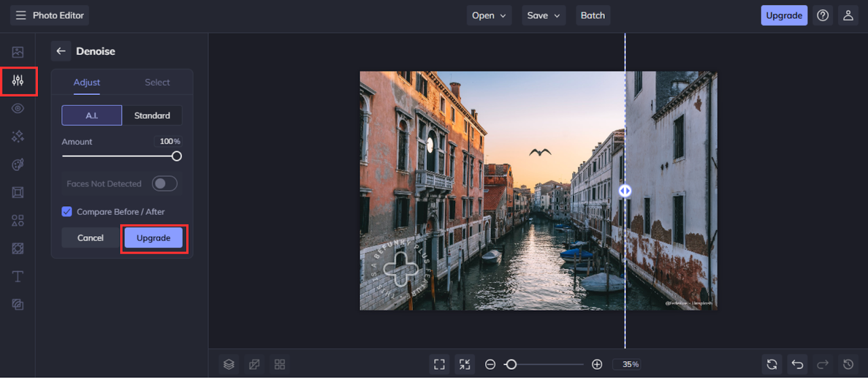Click the undo arrow icon
Viewport: 868px width, 380px height.
click(x=797, y=364)
